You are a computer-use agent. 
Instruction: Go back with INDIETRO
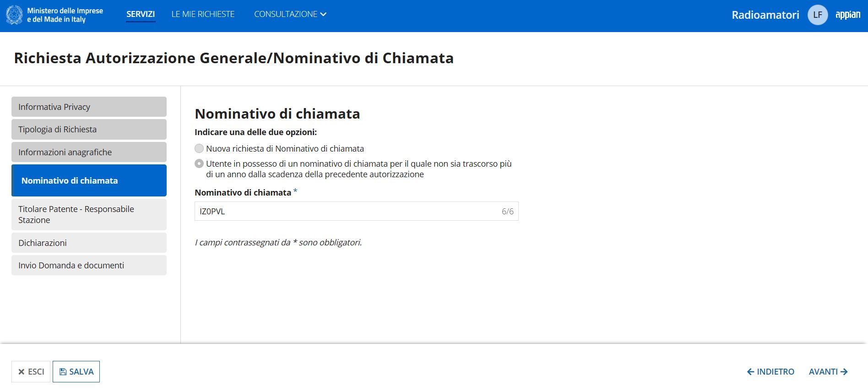(x=770, y=371)
